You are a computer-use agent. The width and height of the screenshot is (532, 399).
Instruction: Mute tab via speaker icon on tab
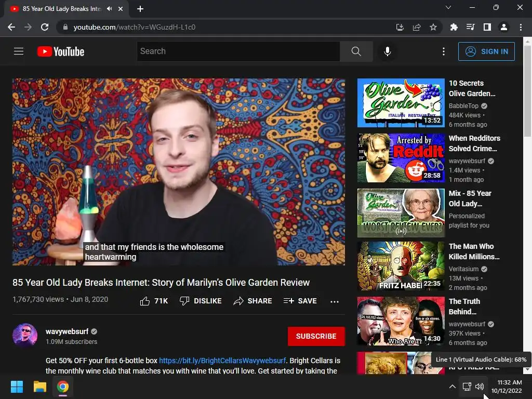(x=109, y=9)
